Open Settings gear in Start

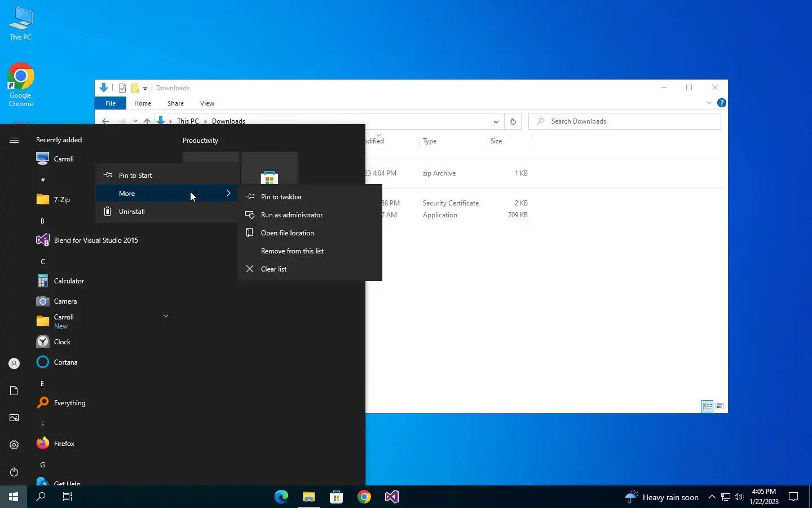[x=14, y=445]
